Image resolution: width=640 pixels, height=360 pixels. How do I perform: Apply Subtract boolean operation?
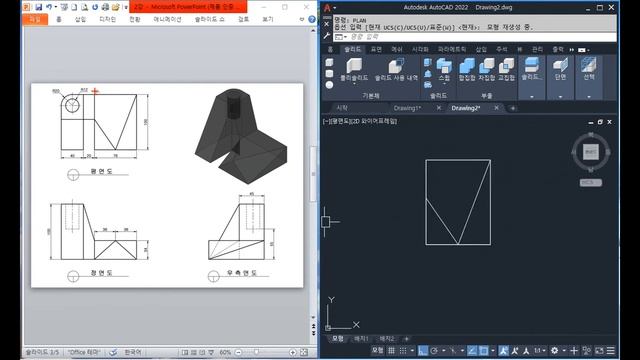487,69
